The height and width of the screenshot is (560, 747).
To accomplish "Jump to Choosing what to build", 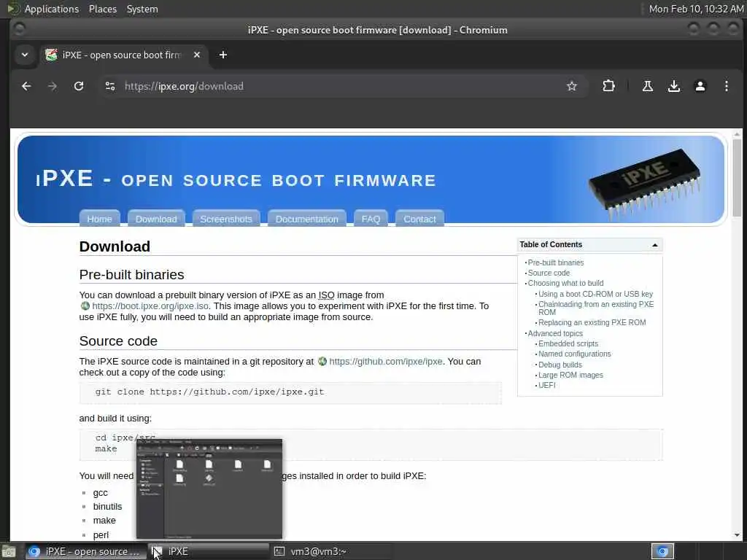I will tap(565, 283).
